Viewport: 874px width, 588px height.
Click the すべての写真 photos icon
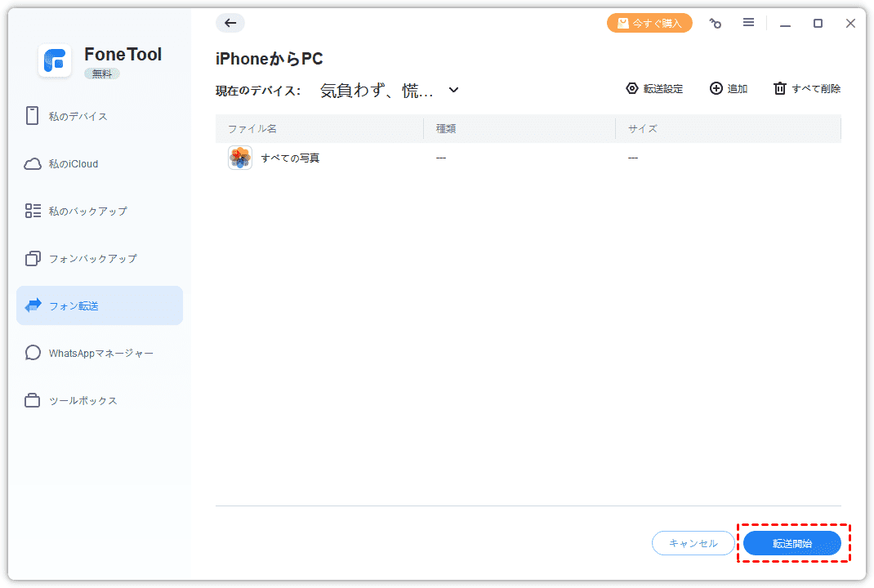(240, 158)
